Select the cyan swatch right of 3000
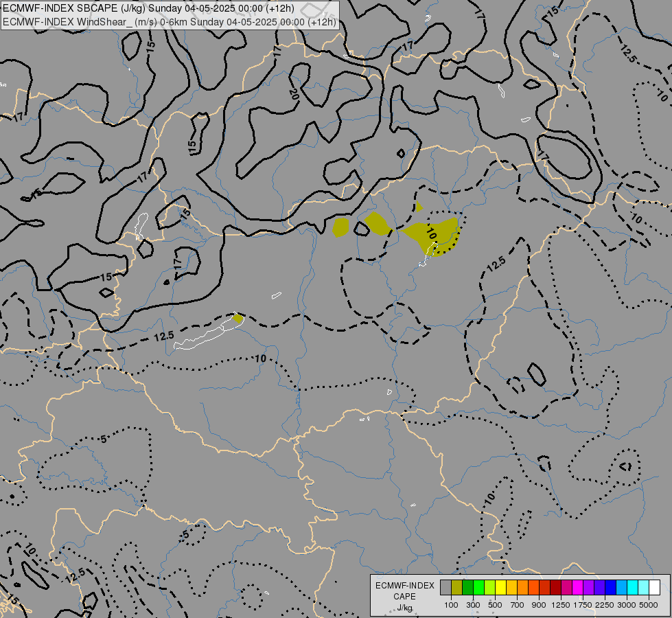The width and height of the screenshot is (672, 618). (633, 588)
